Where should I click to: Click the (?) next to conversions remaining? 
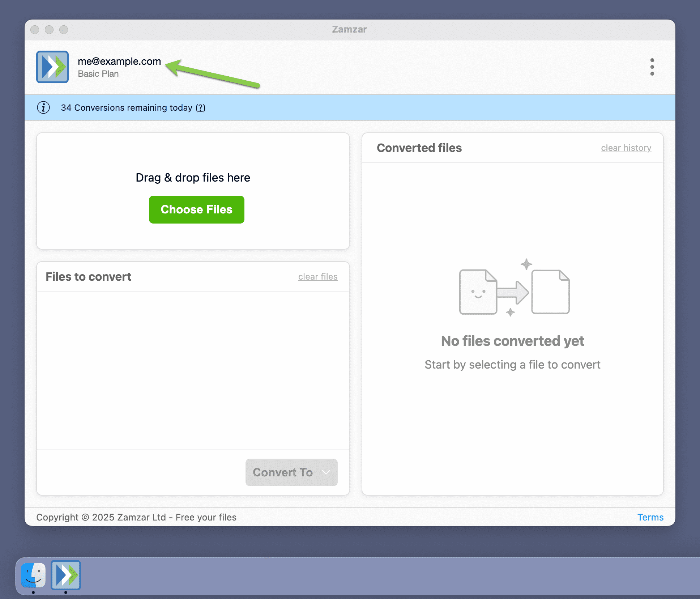point(200,107)
